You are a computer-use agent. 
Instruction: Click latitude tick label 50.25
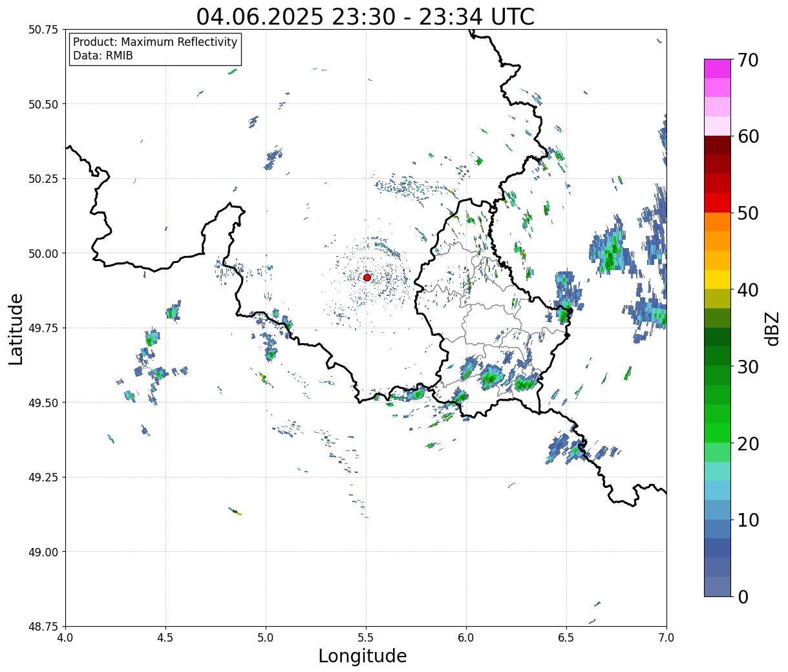pos(43,179)
